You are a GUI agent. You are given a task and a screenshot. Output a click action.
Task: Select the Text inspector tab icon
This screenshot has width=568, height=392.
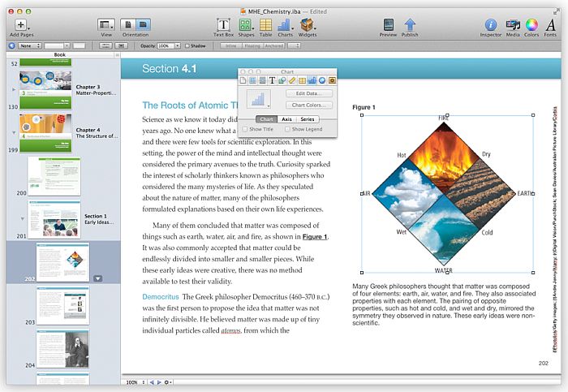point(272,80)
